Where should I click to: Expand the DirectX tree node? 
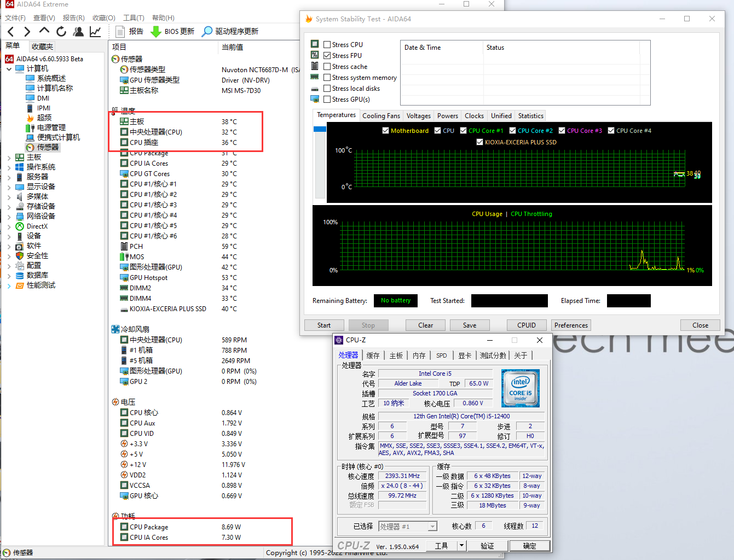(x=9, y=226)
